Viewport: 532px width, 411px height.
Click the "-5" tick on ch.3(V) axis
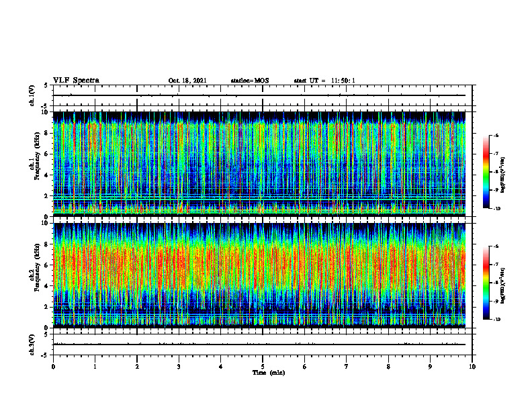click(x=45, y=355)
